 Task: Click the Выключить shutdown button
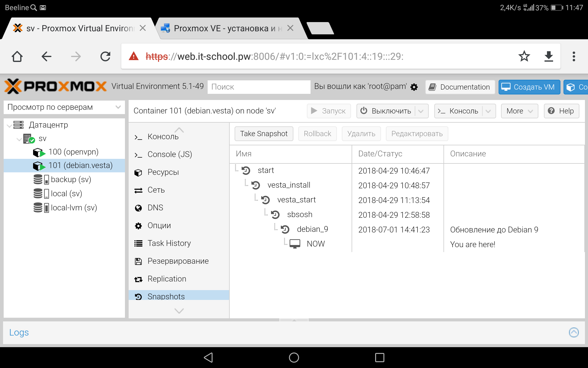386,111
